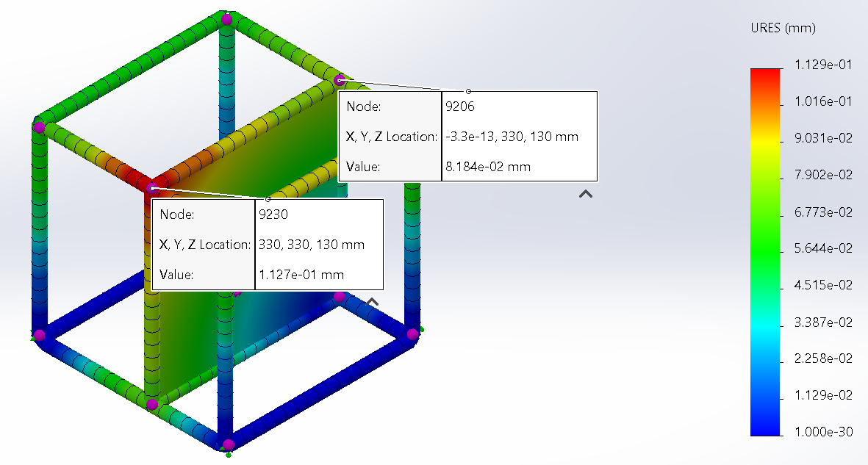Image resolution: width=868 pixels, height=465 pixels.
Task: Click the 5.644e-02 value on the legend
Action: 823,248
